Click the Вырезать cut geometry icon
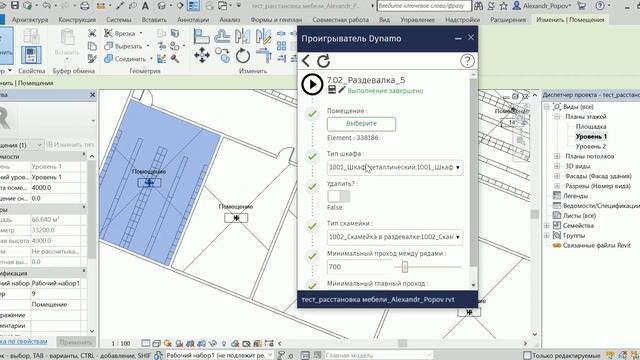Image resolution: width=640 pixels, height=360 pixels. coord(108,46)
